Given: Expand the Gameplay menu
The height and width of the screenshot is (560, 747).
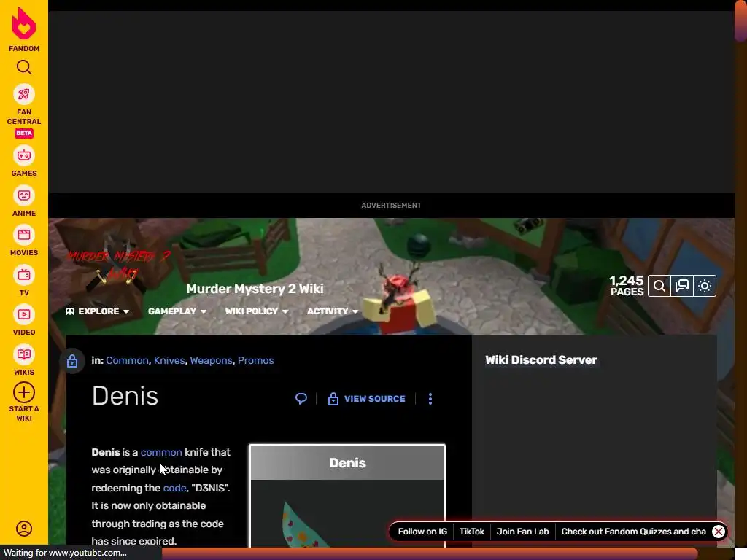Looking at the screenshot, I should [x=177, y=311].
